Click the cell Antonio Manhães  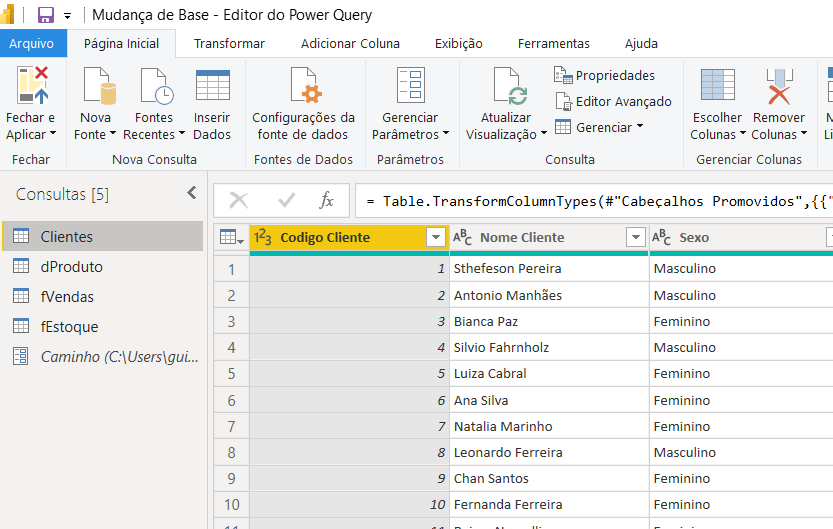(549, 295)
